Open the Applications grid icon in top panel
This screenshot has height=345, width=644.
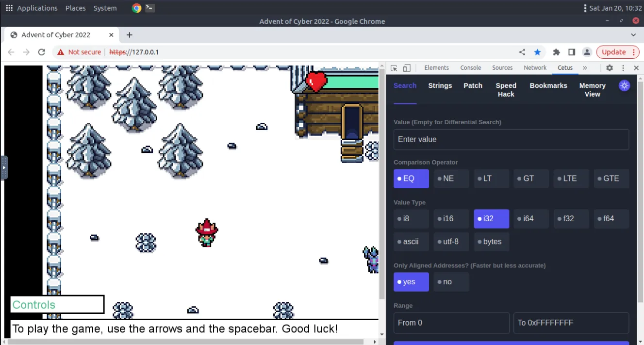point(9,8)
